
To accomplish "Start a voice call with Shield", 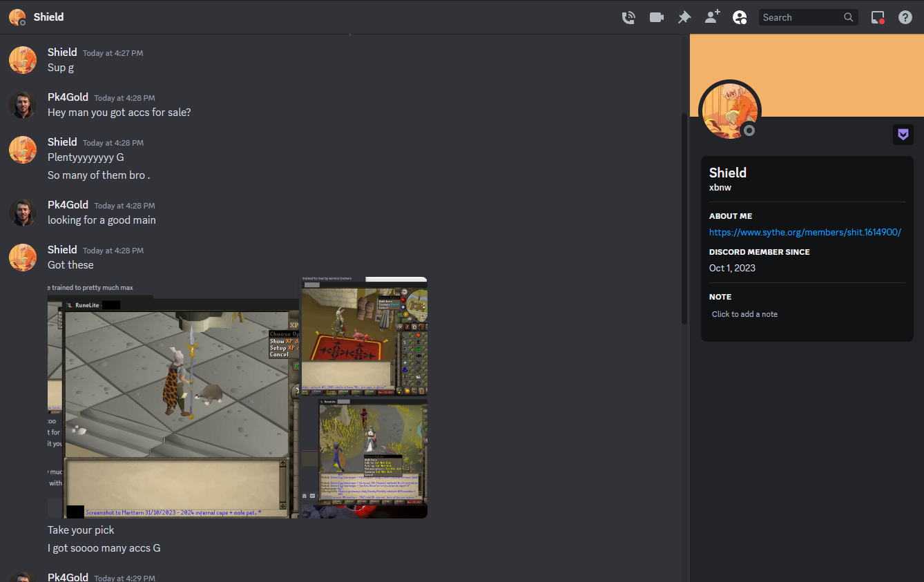I will pyautogui.click(x=628, y=17).
